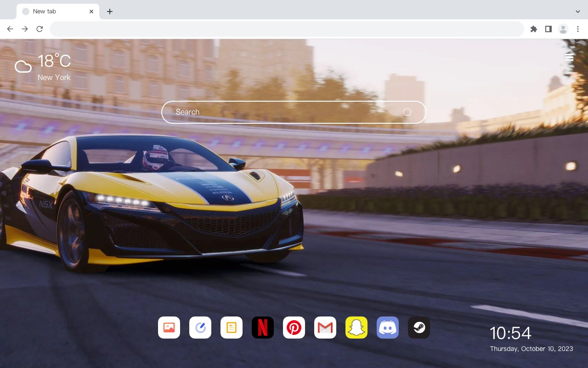Open the Discord shortcut
This screenshot has width=588, height=368.
388,328
